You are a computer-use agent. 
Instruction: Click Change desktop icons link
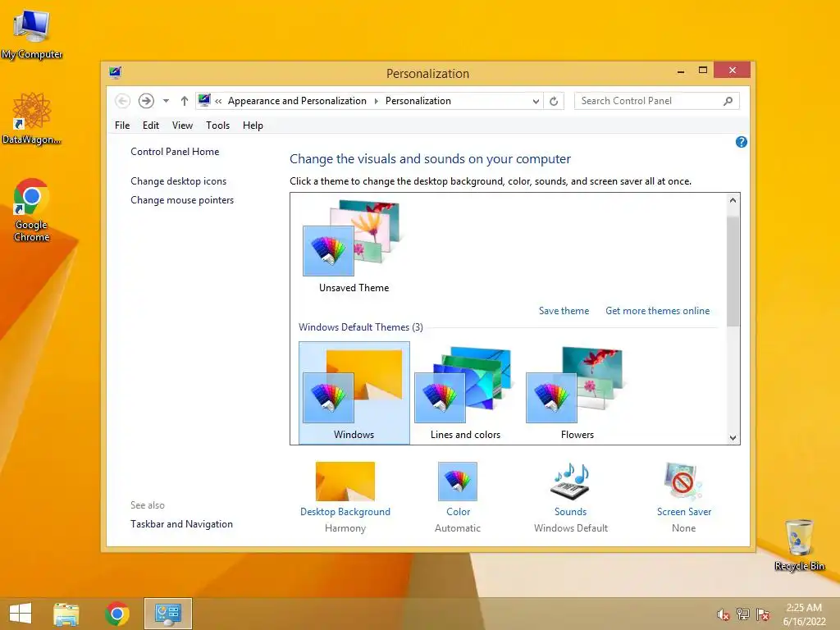(x=178, y=181)
